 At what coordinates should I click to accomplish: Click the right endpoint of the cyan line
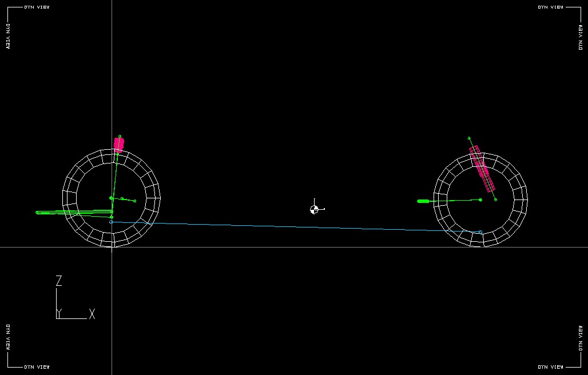click(x=480, y=232)
